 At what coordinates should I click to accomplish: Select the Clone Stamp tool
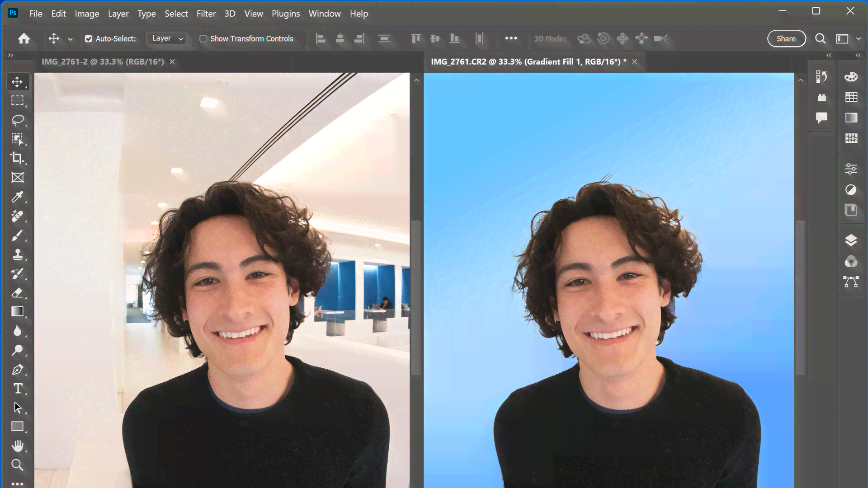coord(17,254)
